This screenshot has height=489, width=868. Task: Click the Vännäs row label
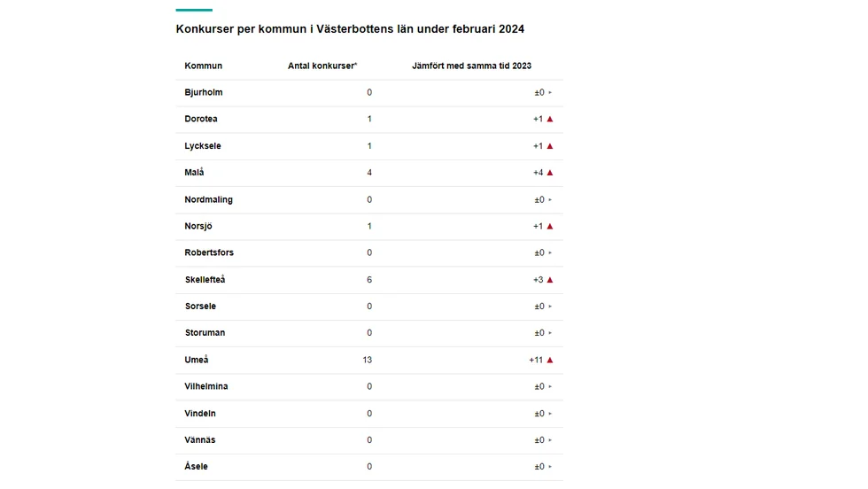click(x=200, y=440)
